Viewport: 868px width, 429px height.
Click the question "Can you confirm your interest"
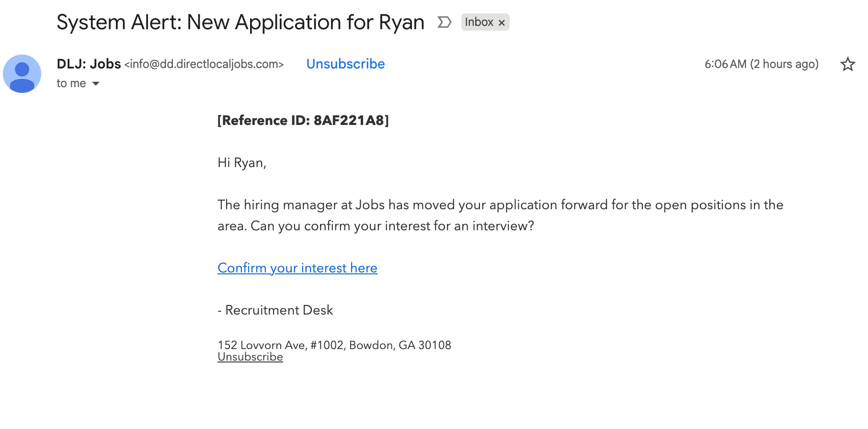pos(392,226)
